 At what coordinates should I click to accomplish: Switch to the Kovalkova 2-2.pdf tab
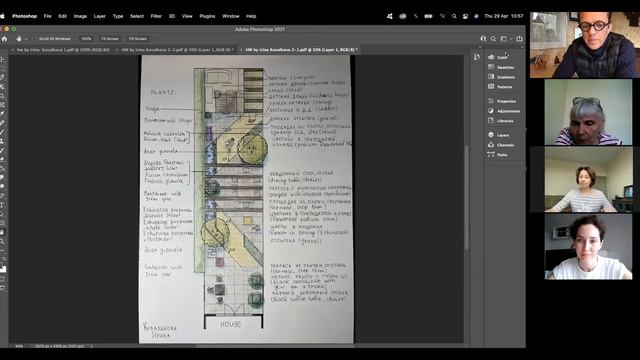click(x=177, y=50)
